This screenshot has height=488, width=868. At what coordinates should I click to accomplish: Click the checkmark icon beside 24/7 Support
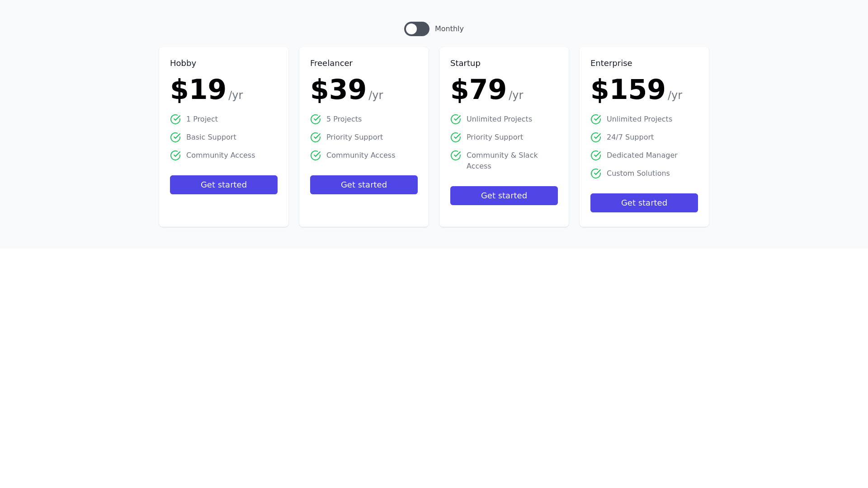point(596,137)
